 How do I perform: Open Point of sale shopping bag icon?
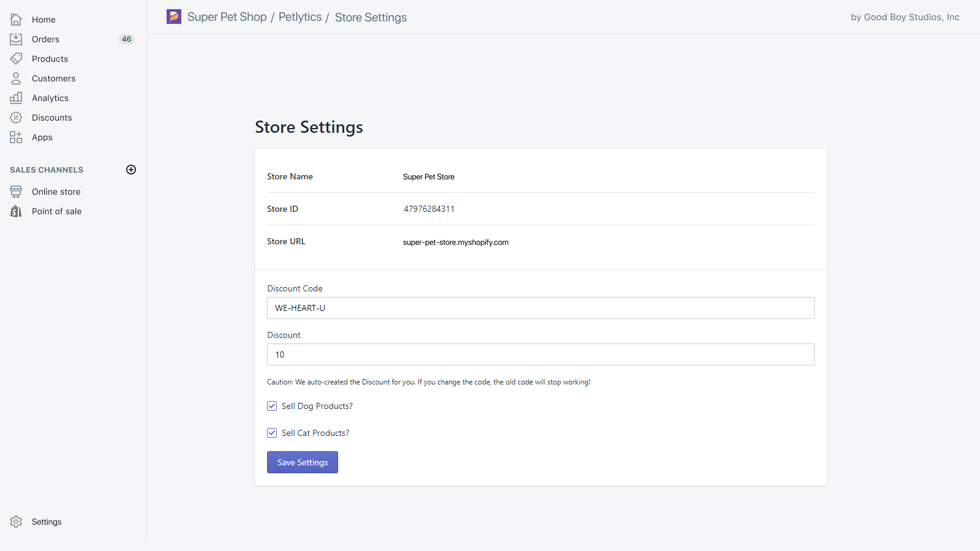coord(16,211)
